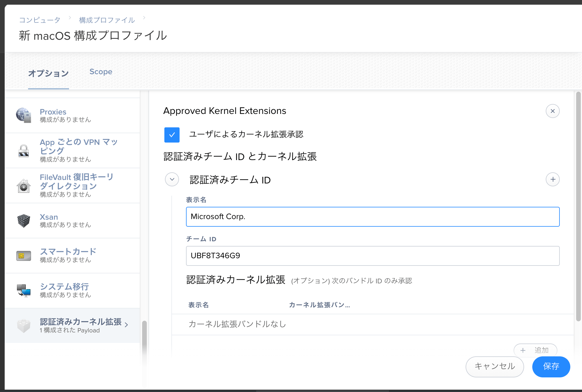Select the システム移行 payload entry
Viewport: 582px width, 392px height.
click(72, 291)
